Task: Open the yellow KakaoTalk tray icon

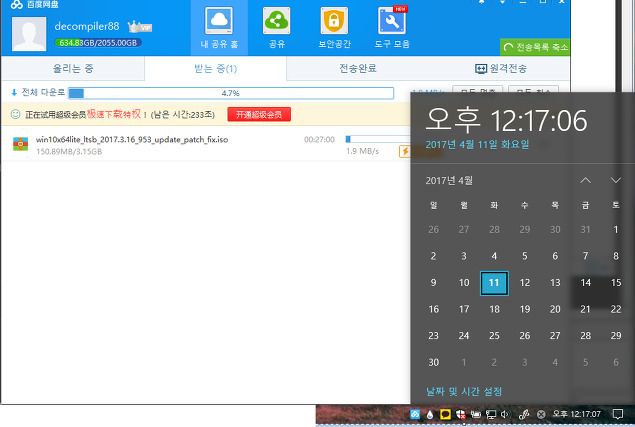Action: click(445, 414)
